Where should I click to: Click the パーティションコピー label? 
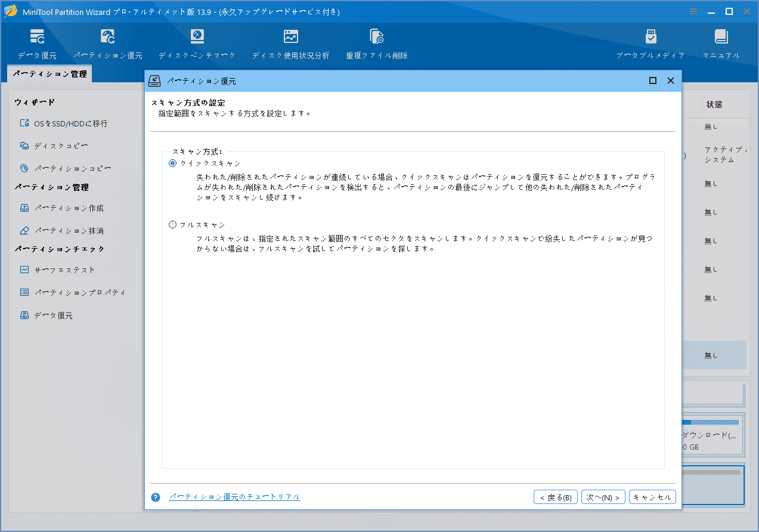pos(73,168)
